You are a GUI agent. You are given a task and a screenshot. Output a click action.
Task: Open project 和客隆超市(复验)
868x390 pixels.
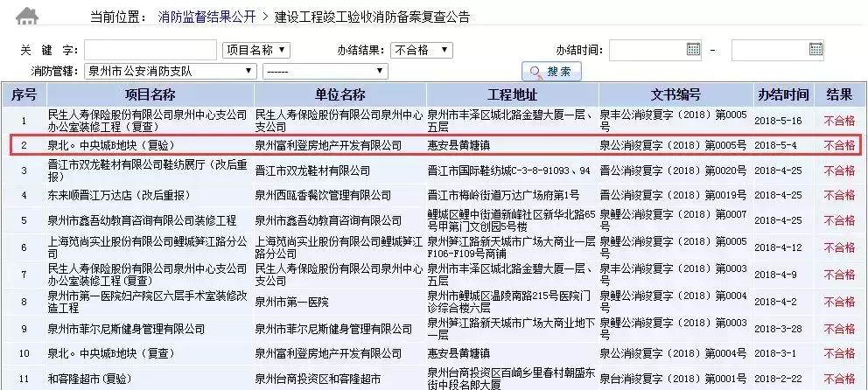pyautogui.click(x=89, y=379)
